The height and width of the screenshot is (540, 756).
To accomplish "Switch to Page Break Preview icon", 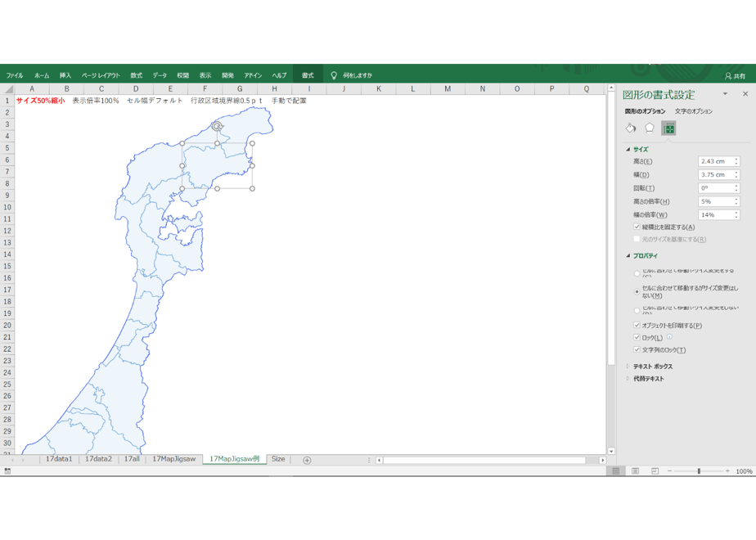I will (655, 470).
